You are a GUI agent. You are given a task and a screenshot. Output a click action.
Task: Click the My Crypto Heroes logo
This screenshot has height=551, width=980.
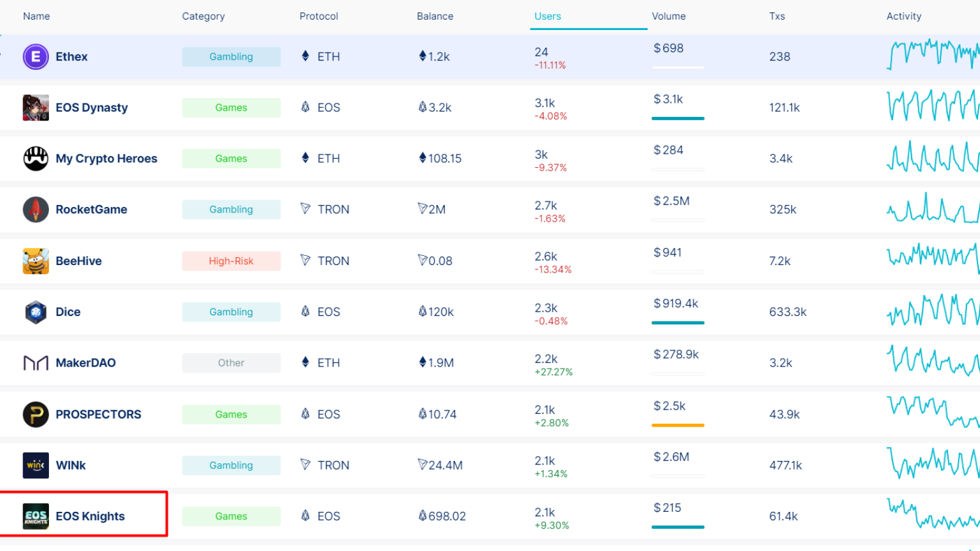point(36,159)
